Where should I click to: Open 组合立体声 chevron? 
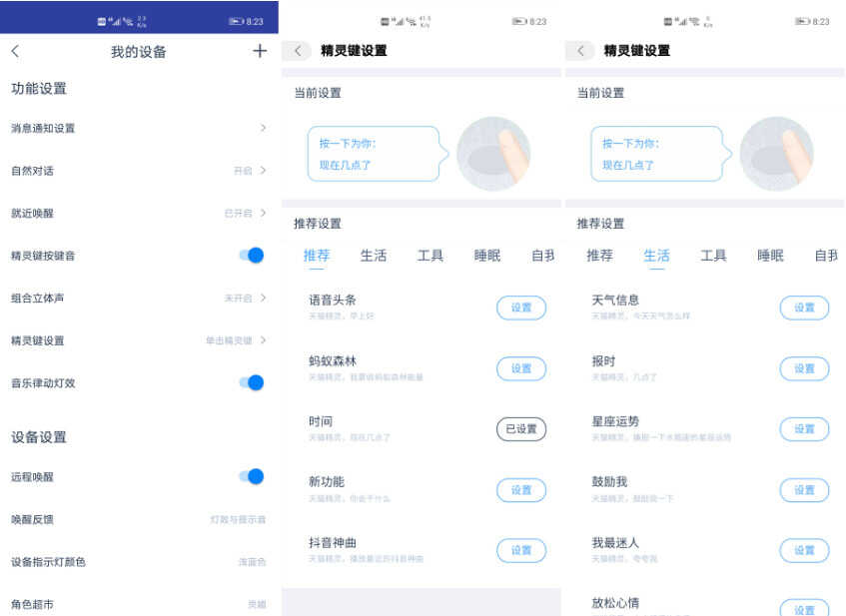263,298
